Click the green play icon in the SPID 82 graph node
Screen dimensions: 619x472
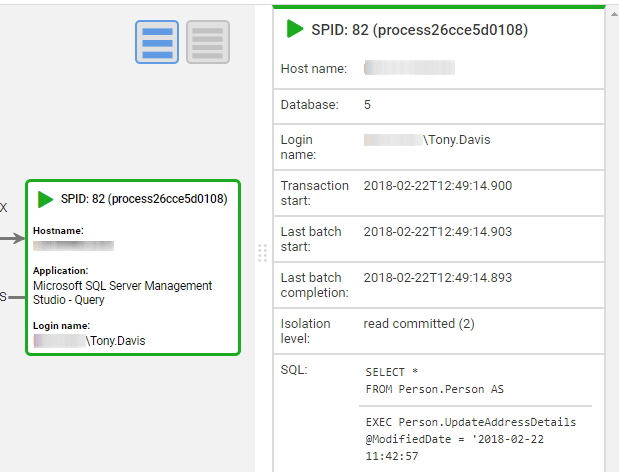(45, 199)
